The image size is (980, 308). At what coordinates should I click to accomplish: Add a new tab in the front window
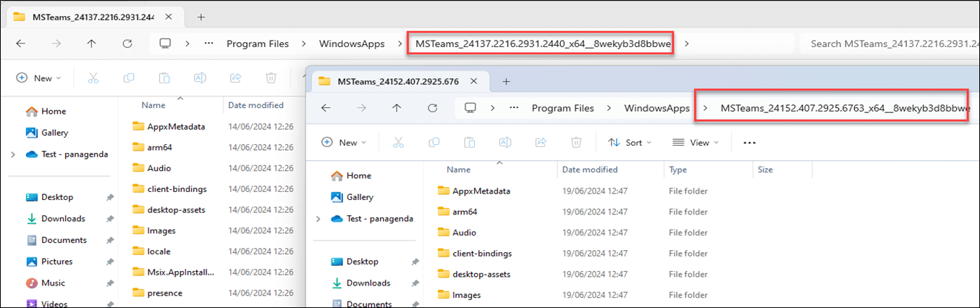[x=507, y=81]
